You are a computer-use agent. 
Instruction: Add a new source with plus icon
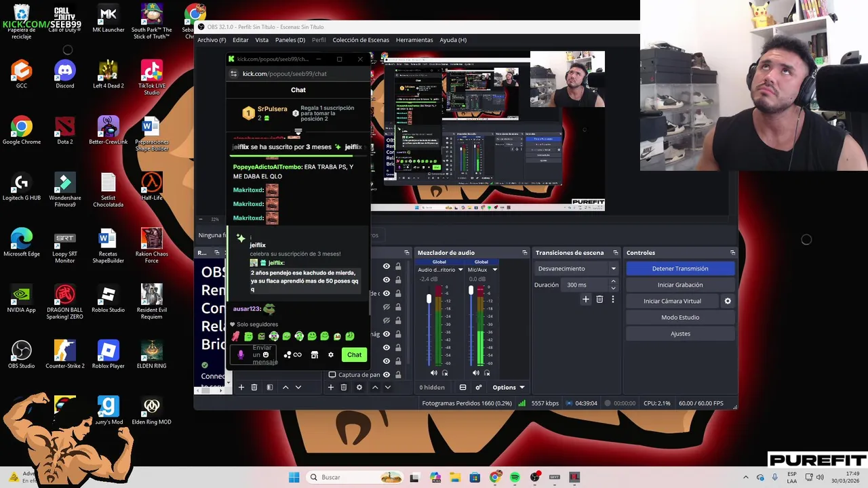point(330,387)
